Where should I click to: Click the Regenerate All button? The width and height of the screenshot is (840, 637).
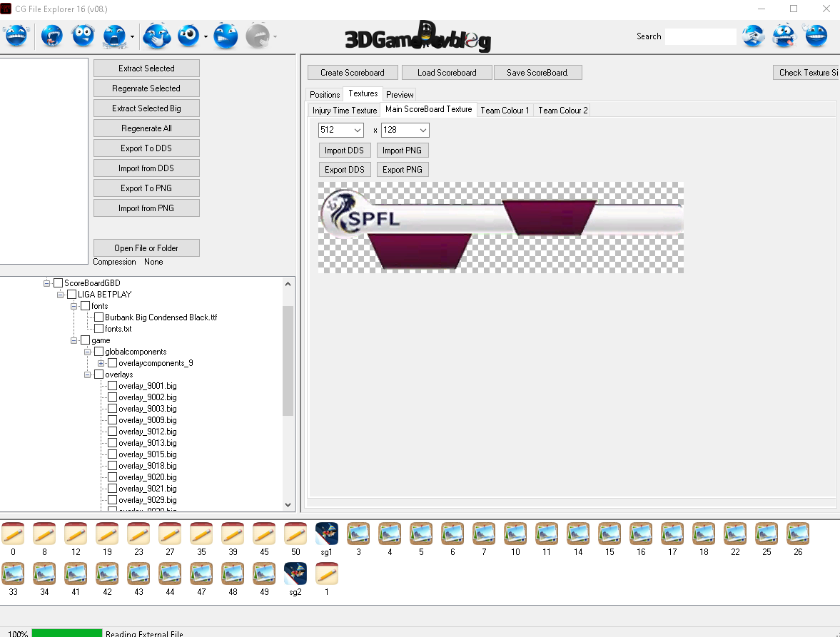click(x=146, y=128)
